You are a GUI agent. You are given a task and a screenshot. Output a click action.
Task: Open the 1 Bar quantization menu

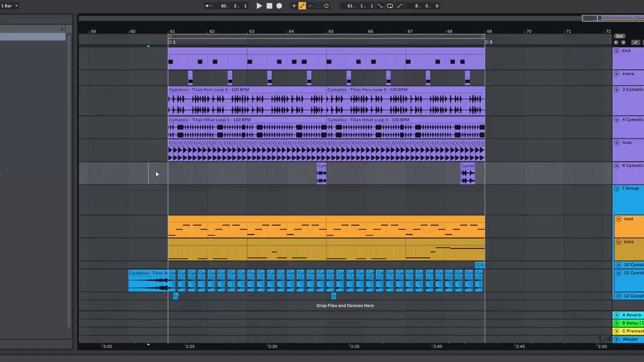[x=9, y=6]
